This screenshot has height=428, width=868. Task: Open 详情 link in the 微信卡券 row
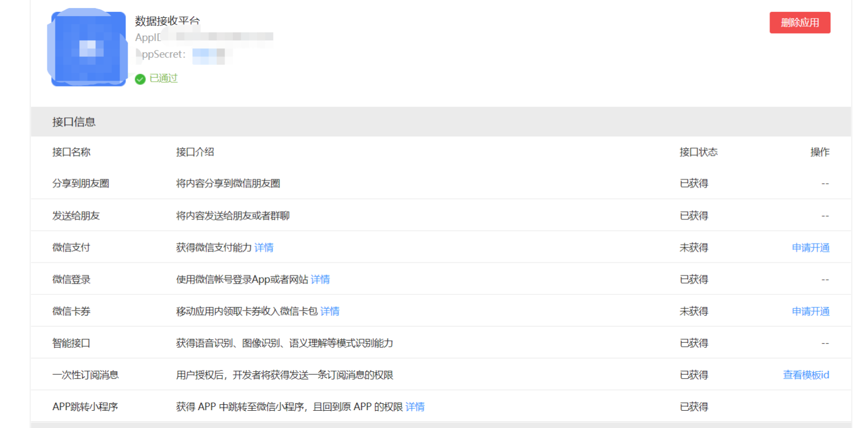(330, 311)
